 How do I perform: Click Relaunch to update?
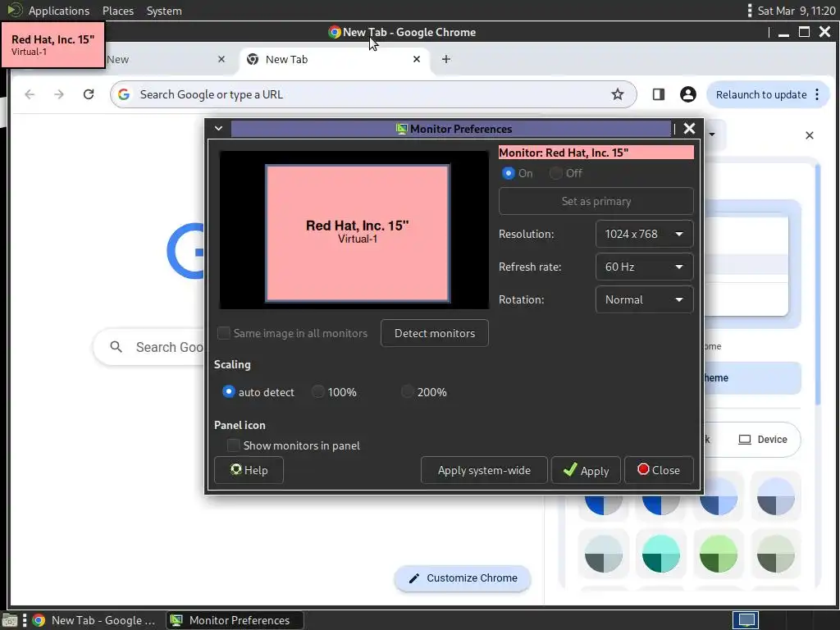(x=760, y=95)
